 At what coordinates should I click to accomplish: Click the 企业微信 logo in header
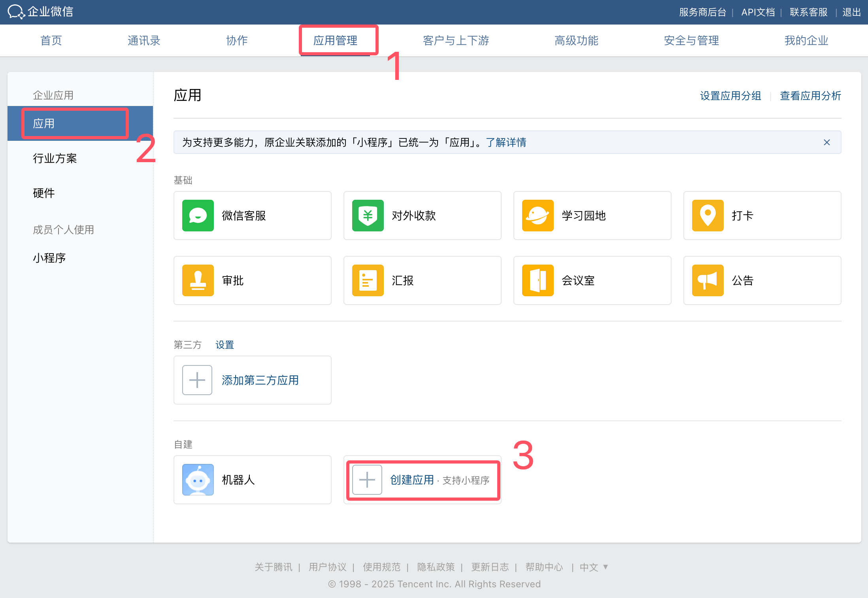[41, 12]
